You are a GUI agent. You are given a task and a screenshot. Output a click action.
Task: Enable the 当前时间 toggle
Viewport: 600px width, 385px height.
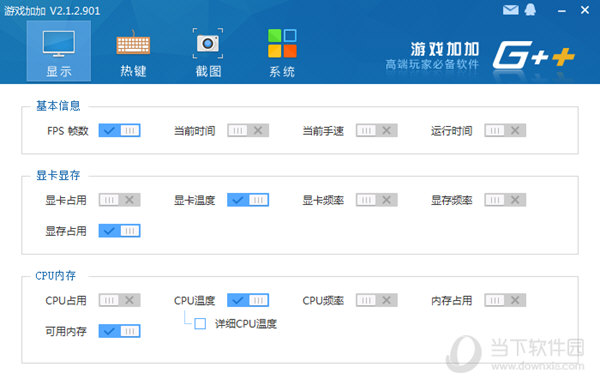point(248,131)
